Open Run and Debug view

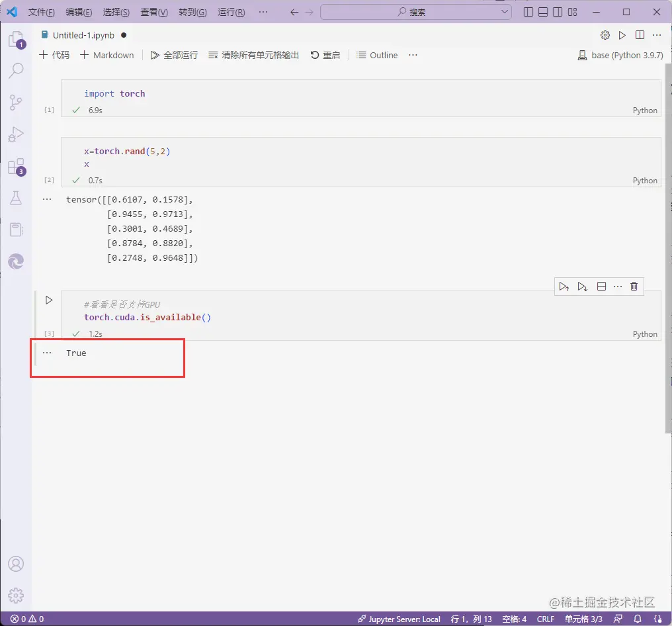16,134
